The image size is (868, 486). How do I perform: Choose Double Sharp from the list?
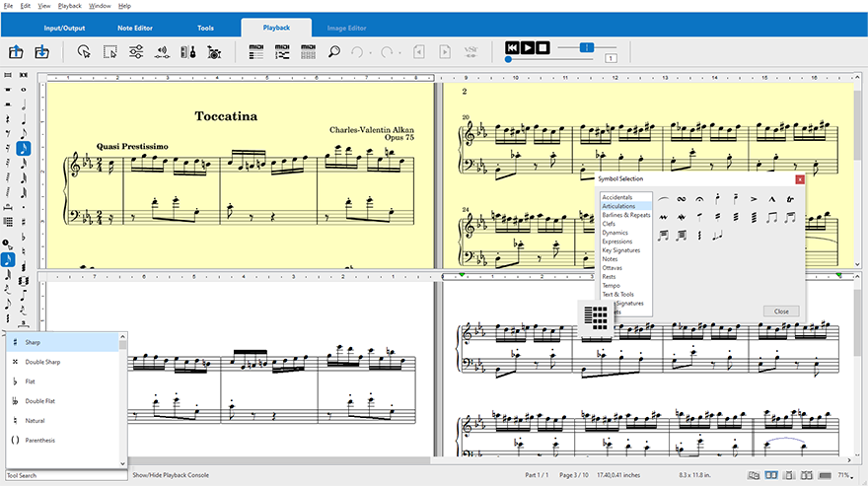(x=62, y=362)
